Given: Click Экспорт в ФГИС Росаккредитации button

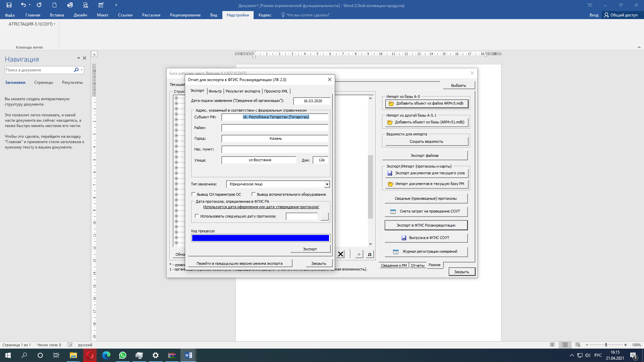Looking at the screenshot, I should [426, 225].
